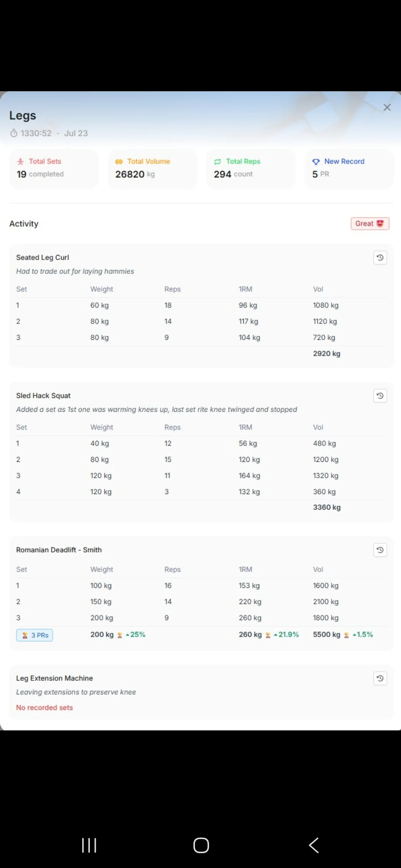This screenshot has width=401, height=868.
Task: Open history for Sled Hack Squat
Action: (380, 396)
